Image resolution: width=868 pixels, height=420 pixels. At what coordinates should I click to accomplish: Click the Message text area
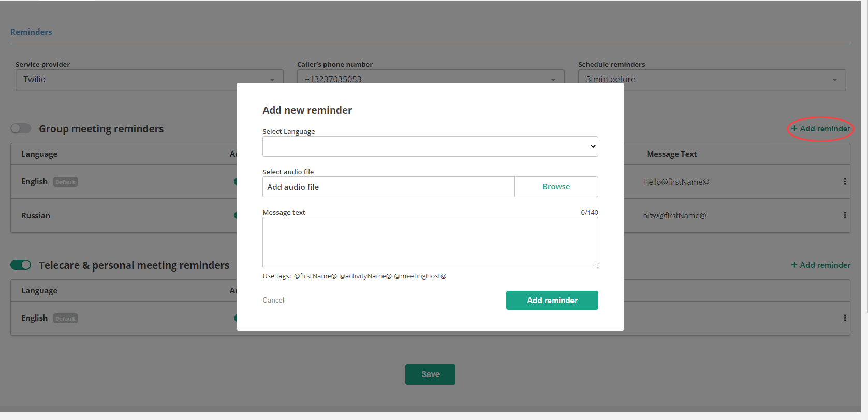coord(430,242)
